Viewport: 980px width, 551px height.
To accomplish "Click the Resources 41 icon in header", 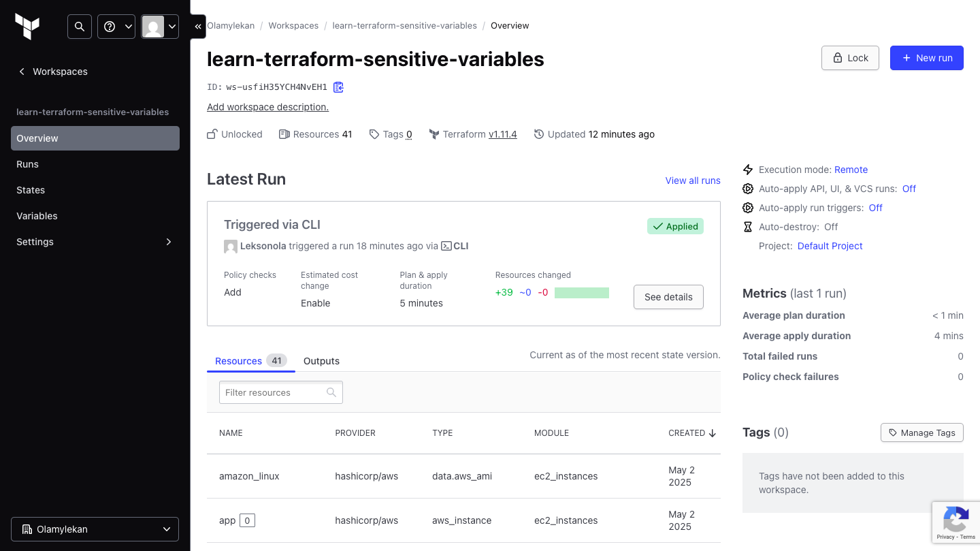I will coord(284,134).
